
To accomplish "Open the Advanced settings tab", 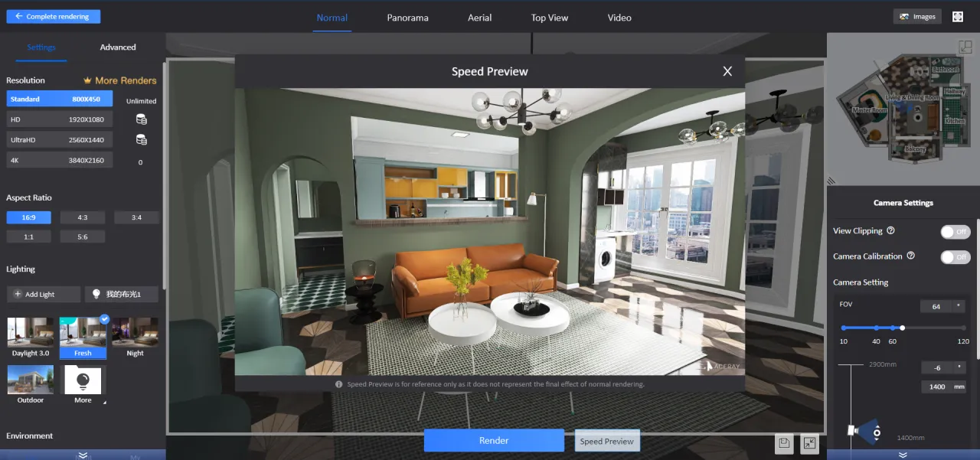I will 118,47.
